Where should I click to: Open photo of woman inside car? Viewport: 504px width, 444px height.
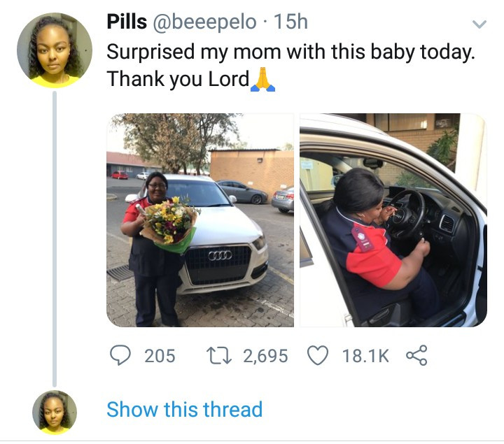(393, 220)
